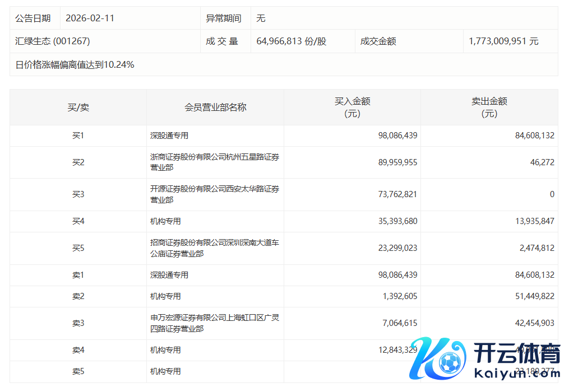Open 浙商证券 杭州五星路 branch entry
This screenshot has width=569, height=392.
[214, 162]
